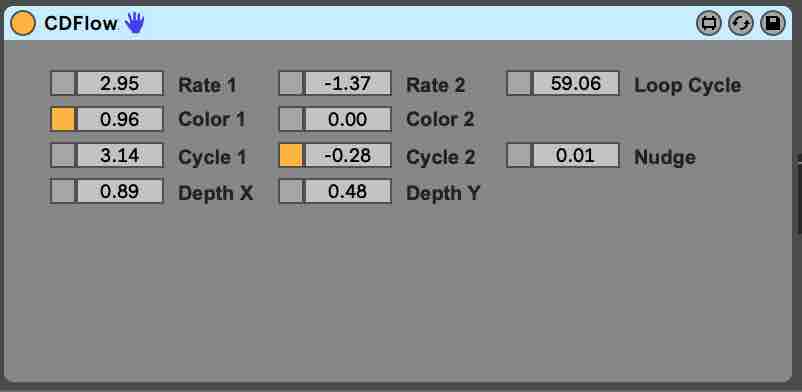Disable the orange Color 1 toggle
802x392 pixels.
pos(63,119)
